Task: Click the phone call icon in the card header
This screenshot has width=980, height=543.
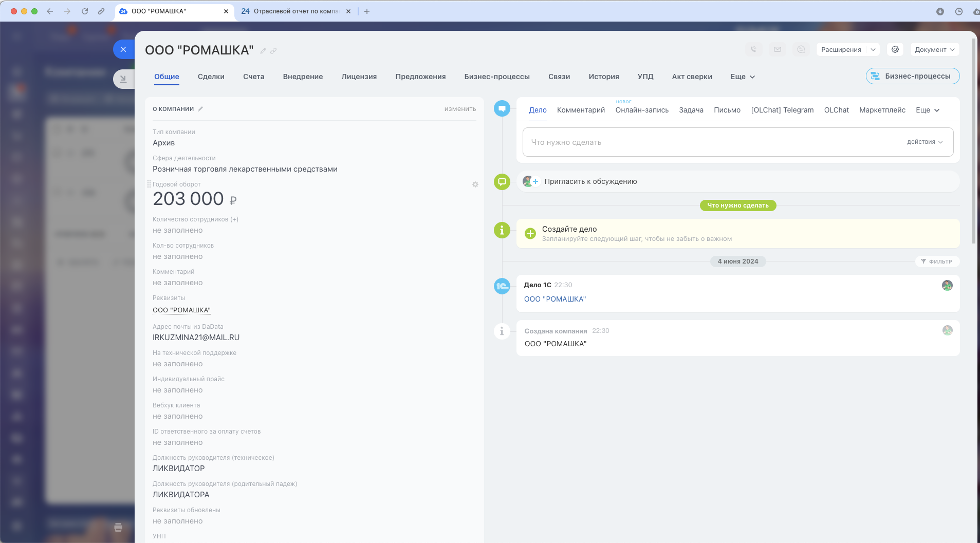Action: point(753,49)
